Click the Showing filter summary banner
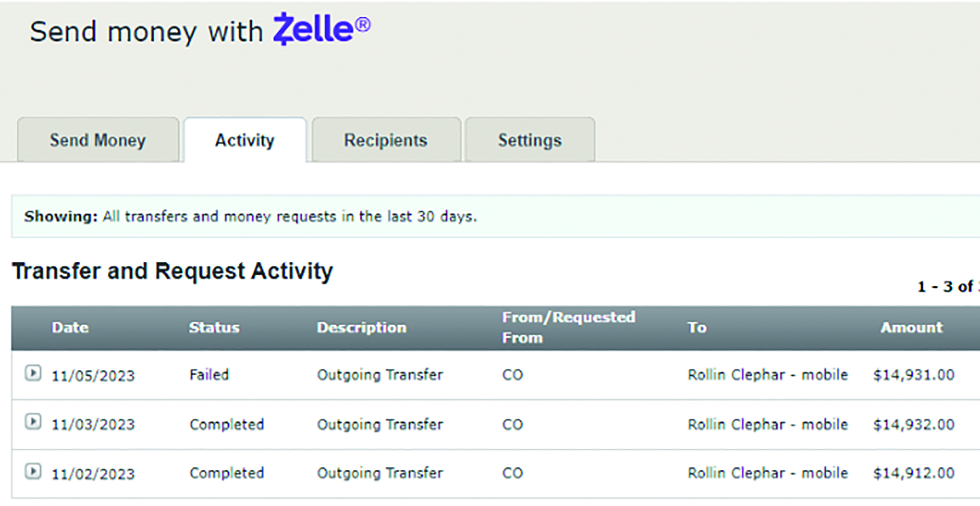The height and width of the screenshot is (506, 980). point(250,216)
